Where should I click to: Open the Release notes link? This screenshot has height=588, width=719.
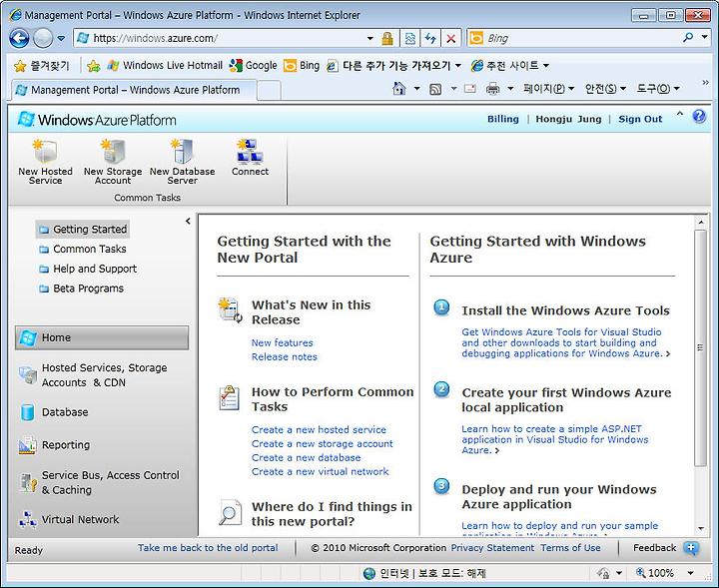point(285,357)
